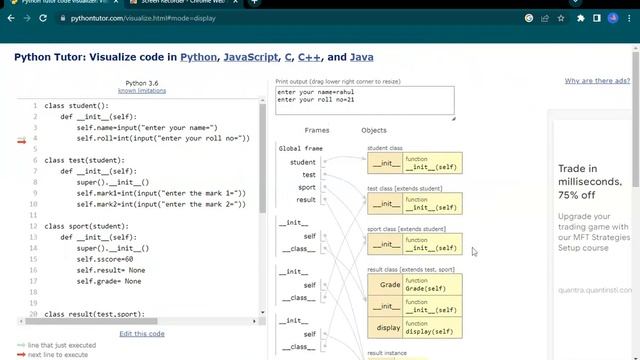Open the JavaScript link in heading
The width and height of the screenshot is (640, 360).
point(251,57)
